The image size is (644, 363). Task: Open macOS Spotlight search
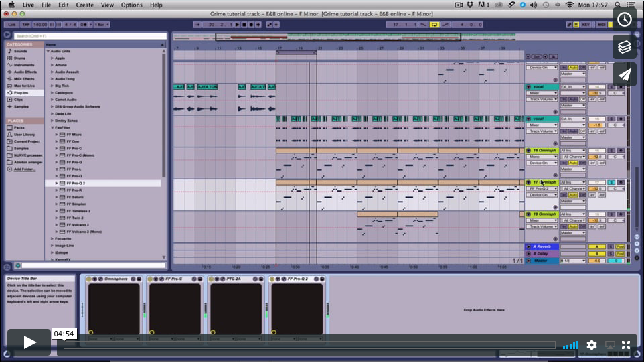[x=617, y=5]
